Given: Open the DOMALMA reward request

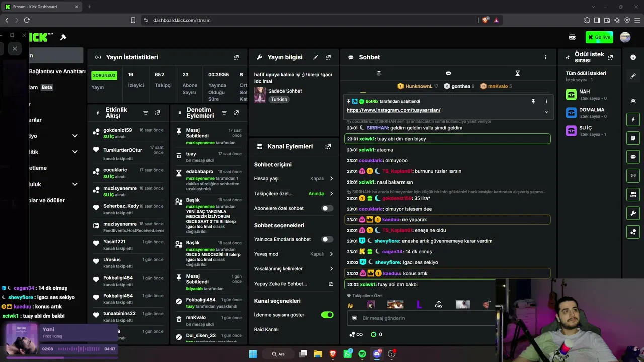Looking at the screenshot, I should pyautogui.click(x=590, y=113).
